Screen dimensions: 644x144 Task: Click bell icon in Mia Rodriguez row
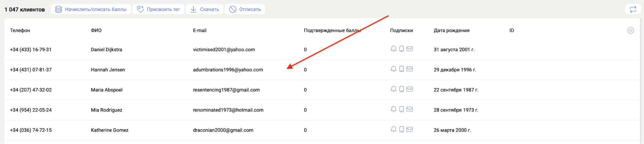(393, 109)
